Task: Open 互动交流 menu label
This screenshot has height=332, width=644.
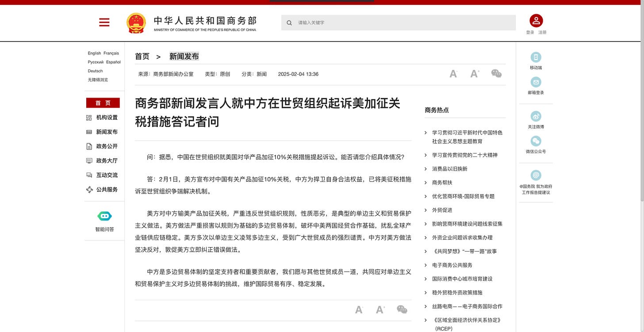Action: [x=107, y=175]
